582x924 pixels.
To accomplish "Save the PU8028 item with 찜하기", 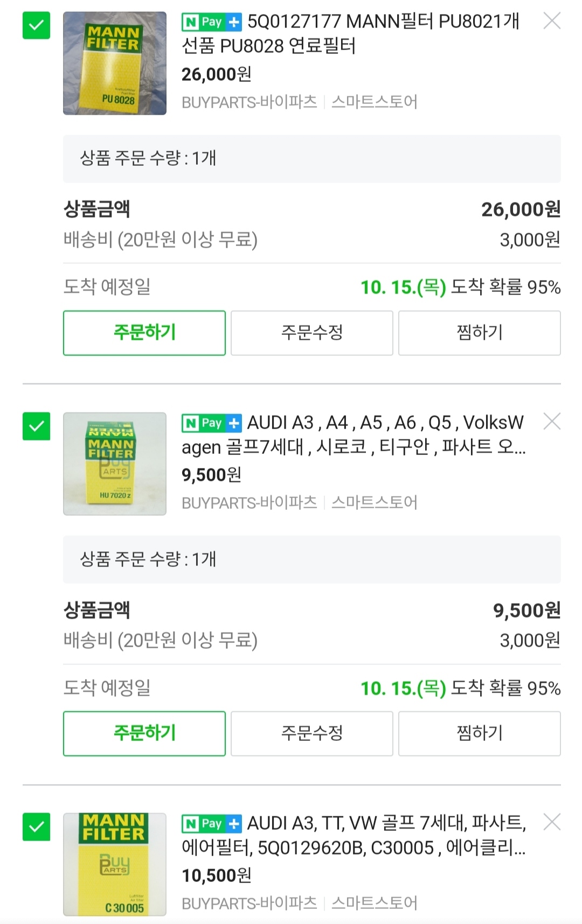I will (x=480, y=333).
